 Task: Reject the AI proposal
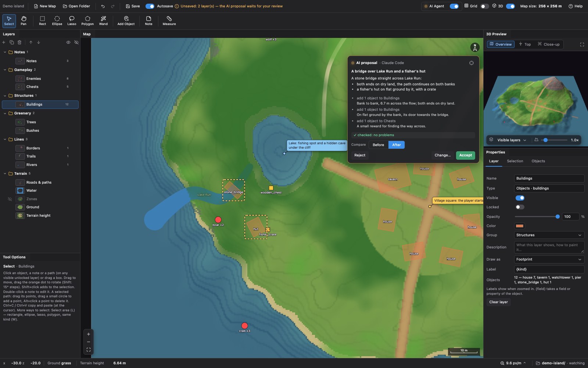tap(360, 155)
